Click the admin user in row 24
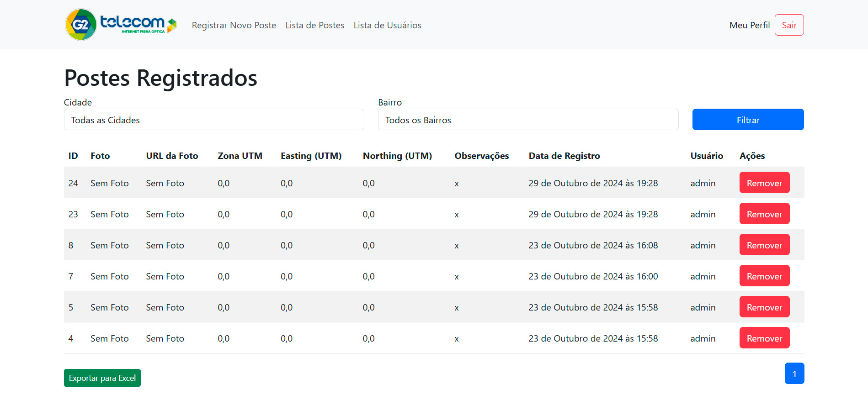 click(703, 183)
